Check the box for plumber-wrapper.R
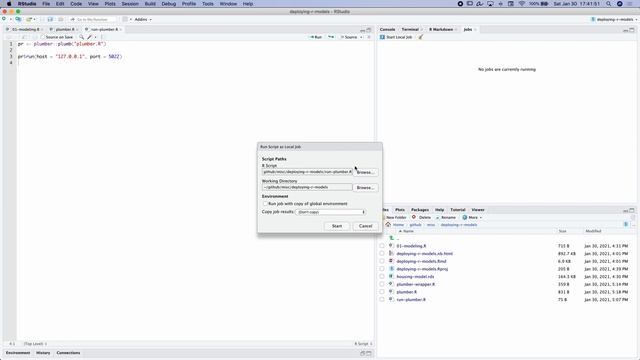 [x=382, y=284]
